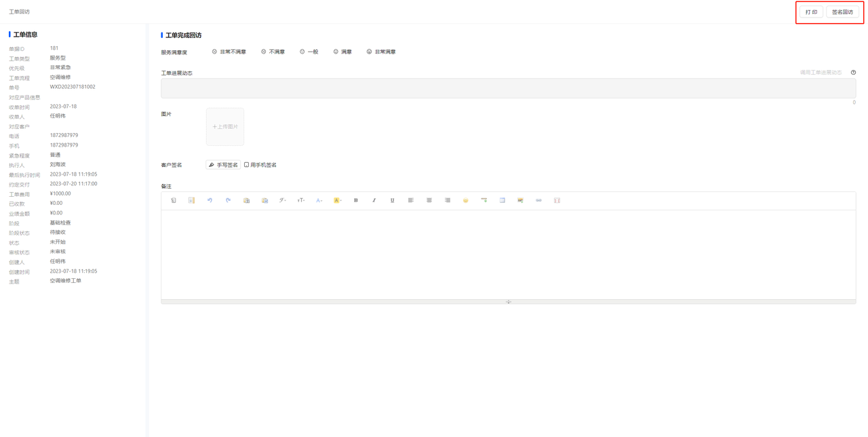Select 非常满意 satisfaction option
Viewport: 868px width, 437px height.
coord(381,52)
